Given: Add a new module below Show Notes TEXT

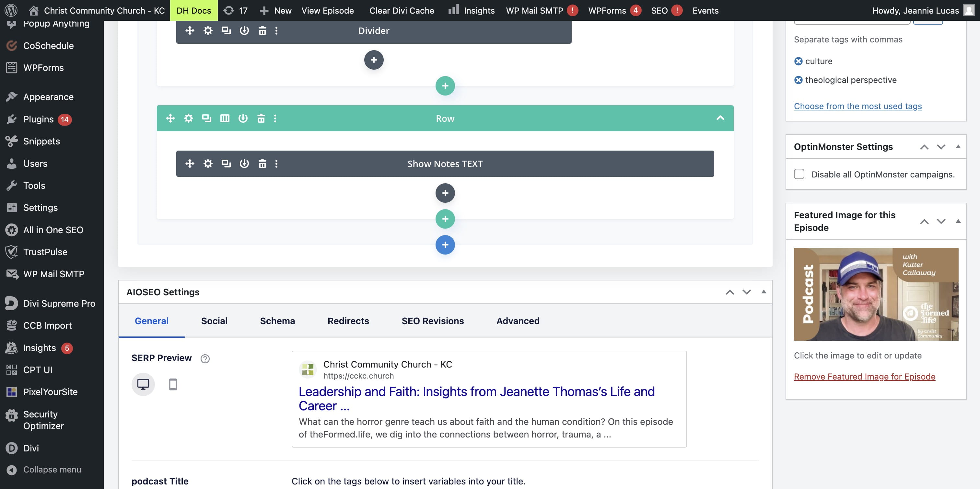Looking at the screenshot, I should (x=445, y=193).
